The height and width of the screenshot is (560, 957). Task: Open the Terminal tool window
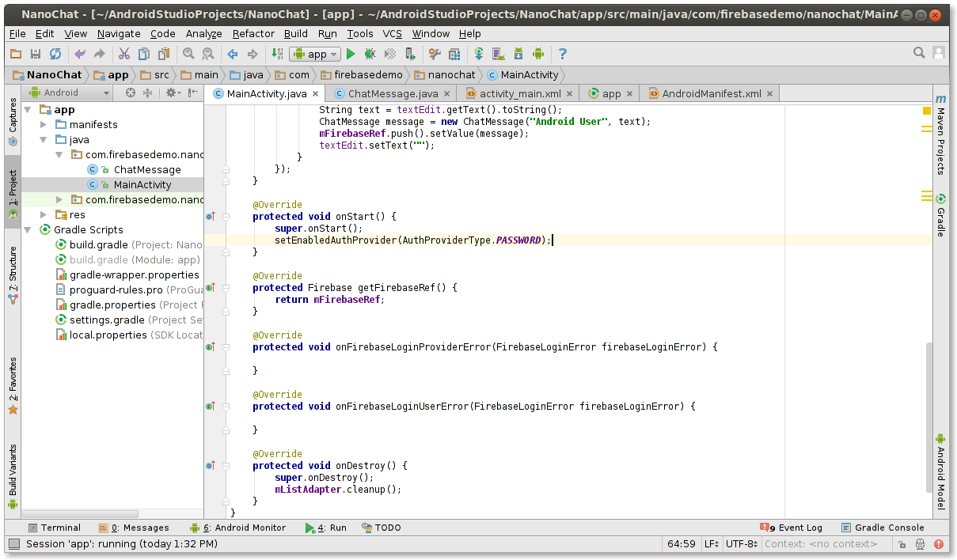pyautogui.click(x=54, y=528)
